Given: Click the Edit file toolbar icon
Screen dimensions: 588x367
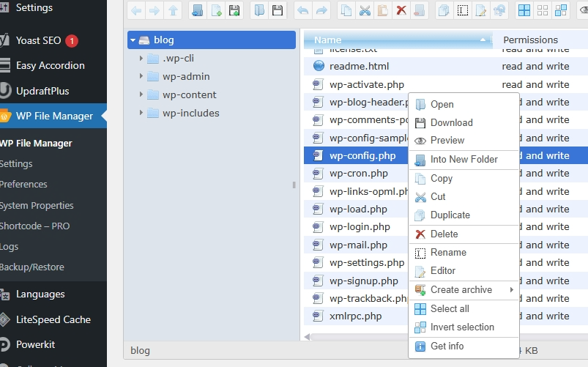Looking at the screenshot, I should [481, 10].
